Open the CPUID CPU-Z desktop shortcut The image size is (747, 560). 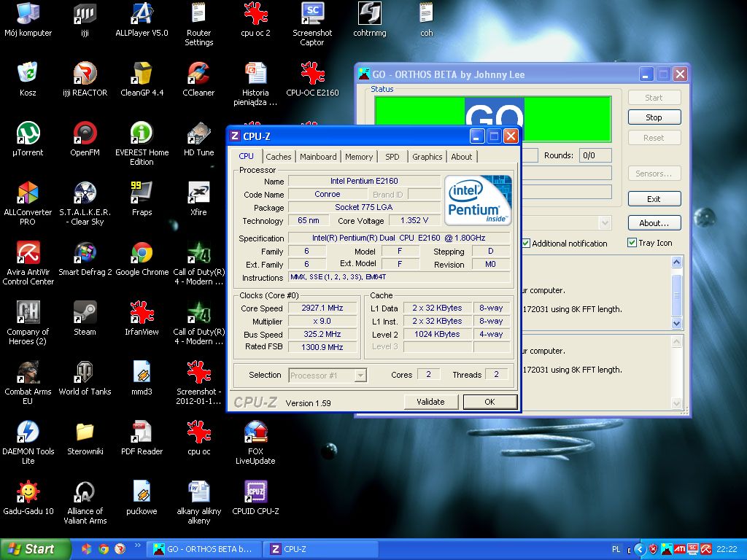(x=255, y=492)
